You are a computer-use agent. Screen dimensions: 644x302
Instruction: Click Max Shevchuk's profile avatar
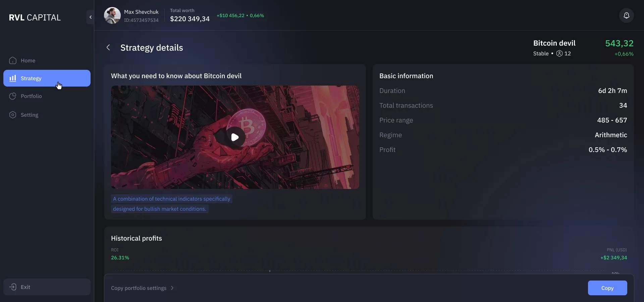coord(112,15)
